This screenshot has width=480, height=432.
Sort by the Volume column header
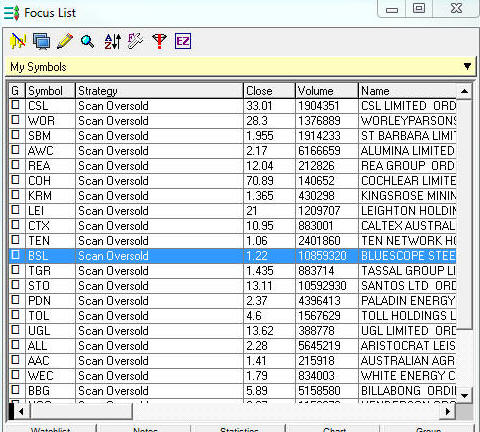coord(327,91)
